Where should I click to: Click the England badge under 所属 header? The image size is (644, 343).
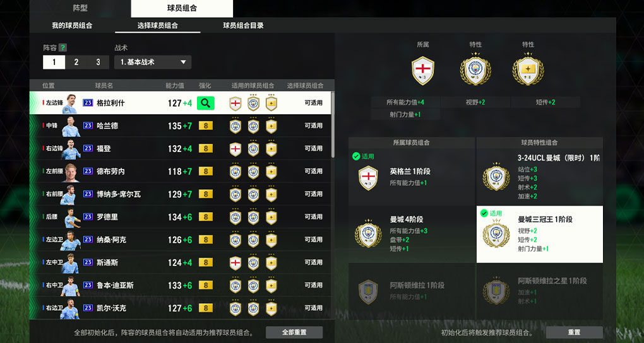click(422, 71)
